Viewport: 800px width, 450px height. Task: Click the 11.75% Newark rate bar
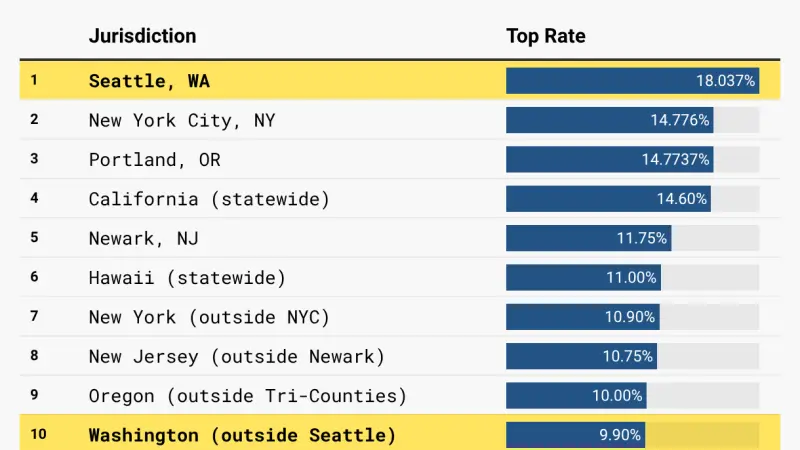pyautogui.click(x=588, y=238)
